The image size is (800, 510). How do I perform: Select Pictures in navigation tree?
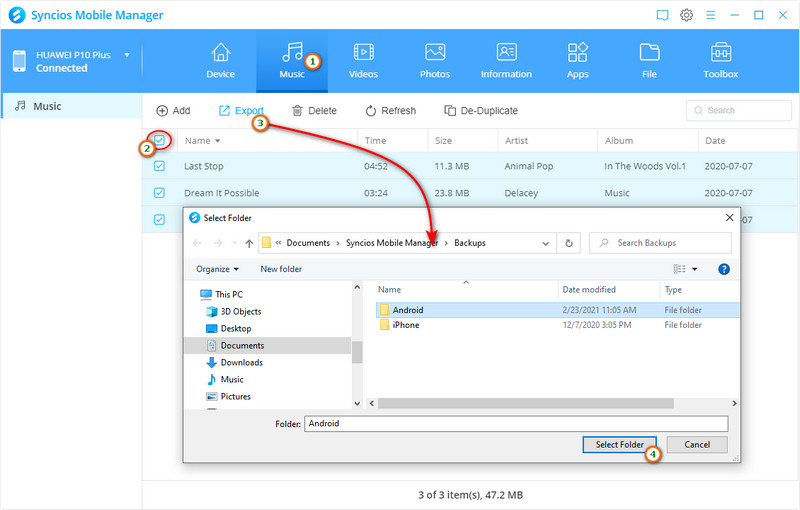[x=229, y=396]
